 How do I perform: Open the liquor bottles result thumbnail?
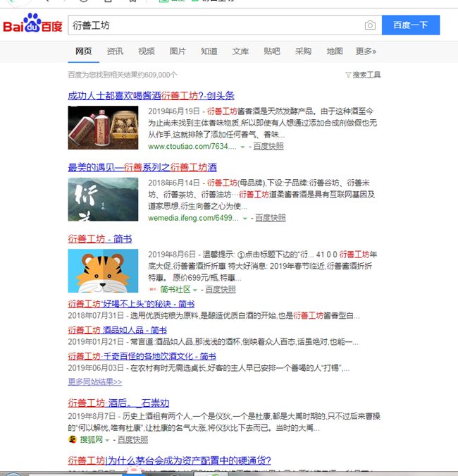click(103, 128)
